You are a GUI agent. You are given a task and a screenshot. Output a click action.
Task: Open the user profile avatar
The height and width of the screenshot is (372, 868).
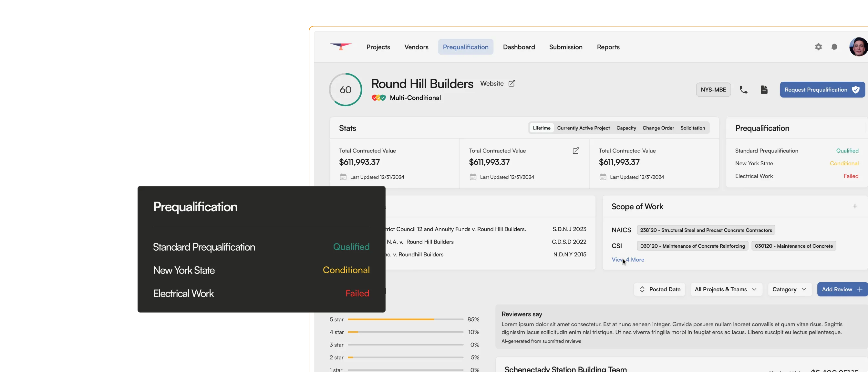click(859, 47)
